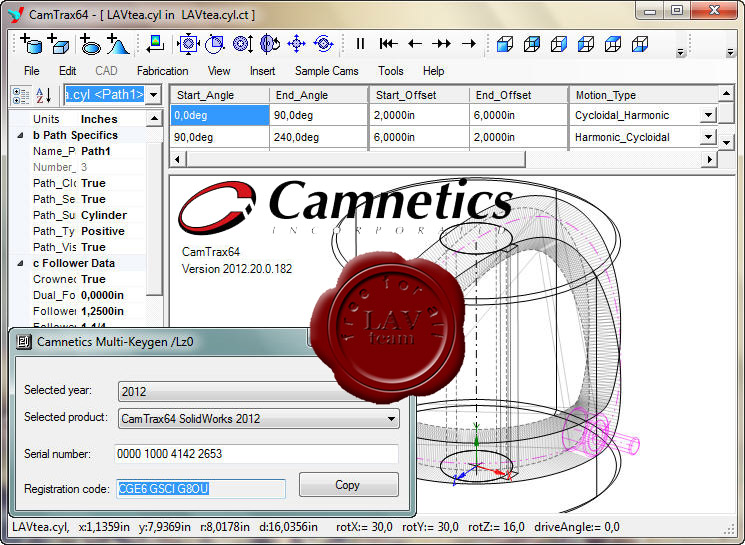Open the Sample Cams menu
745x545 pixels.
327,71
